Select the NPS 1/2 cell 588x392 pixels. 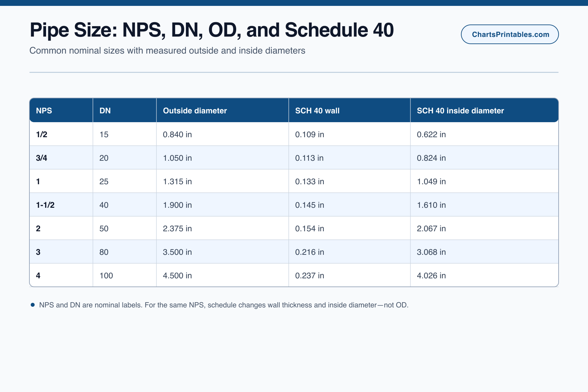[x=61, y=134]
